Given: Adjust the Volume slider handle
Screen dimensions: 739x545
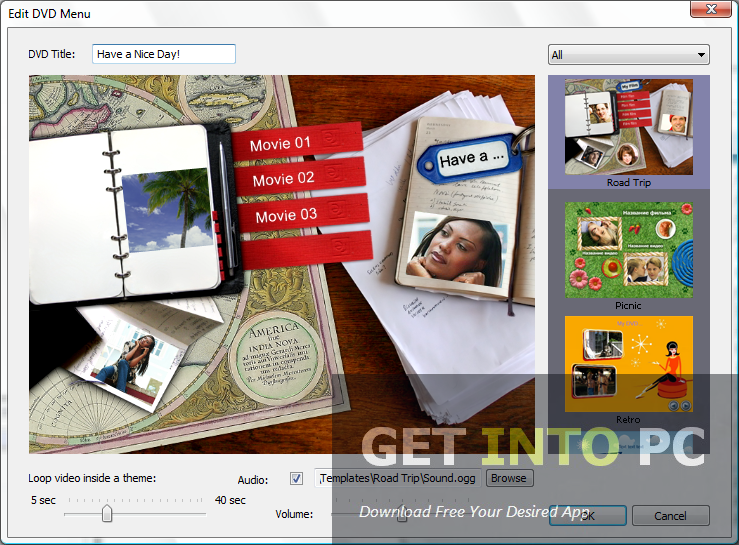Looking at the screenshot, I should (402, 514).
